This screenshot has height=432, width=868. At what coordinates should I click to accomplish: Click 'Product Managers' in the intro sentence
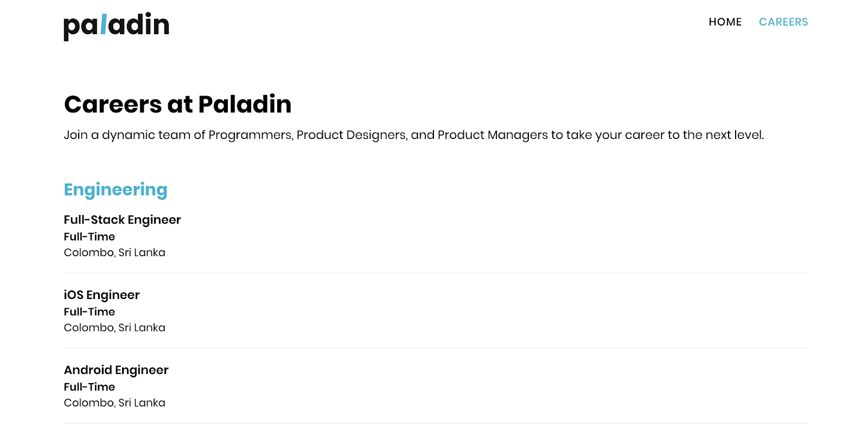click(492, 135)
